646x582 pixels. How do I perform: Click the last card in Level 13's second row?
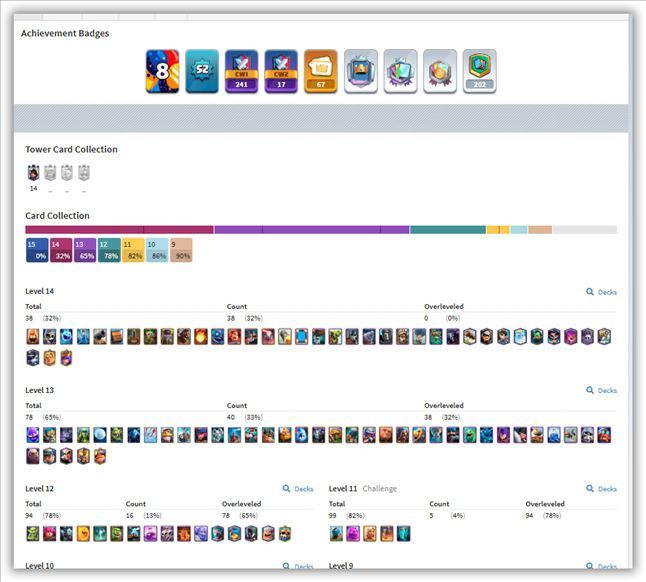pyautogui.click(x=100, y=456)
